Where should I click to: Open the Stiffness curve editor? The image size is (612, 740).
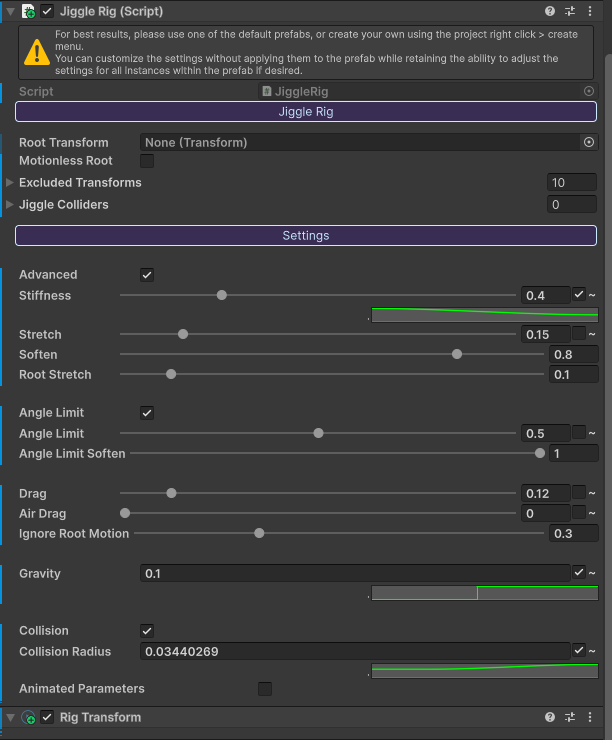pyautogui.click(x=485, y=315)
